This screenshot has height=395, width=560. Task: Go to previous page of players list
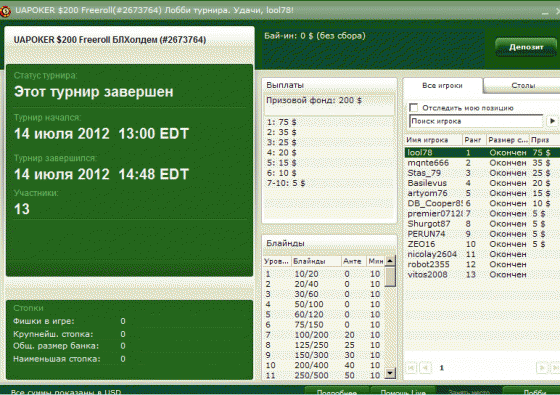pyautogui.click(x=425, y=368)
